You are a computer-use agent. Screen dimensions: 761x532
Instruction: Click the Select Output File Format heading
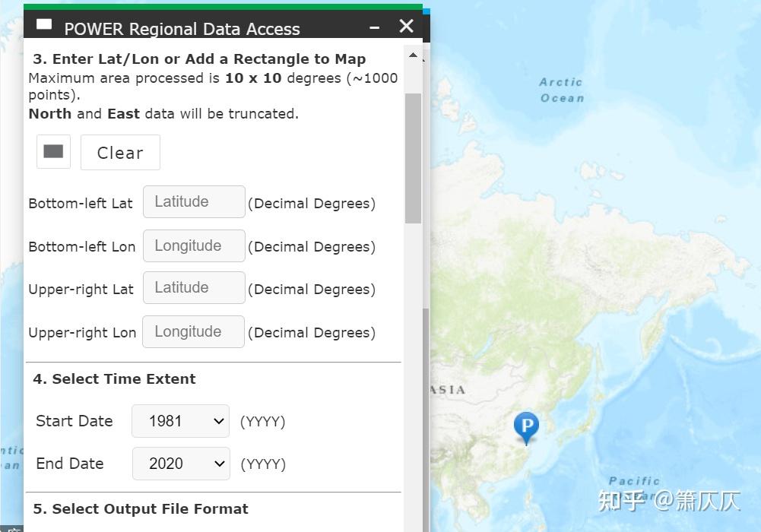coord(141,509)
